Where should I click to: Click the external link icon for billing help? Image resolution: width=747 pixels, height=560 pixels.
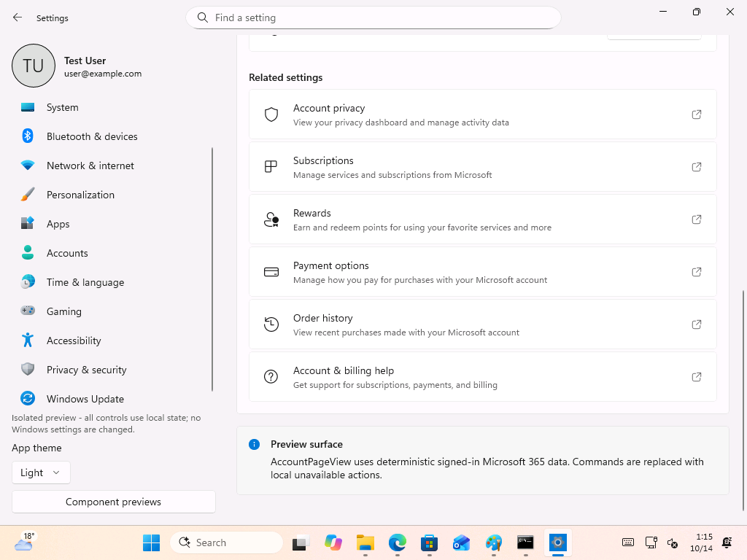coord(697,377)
